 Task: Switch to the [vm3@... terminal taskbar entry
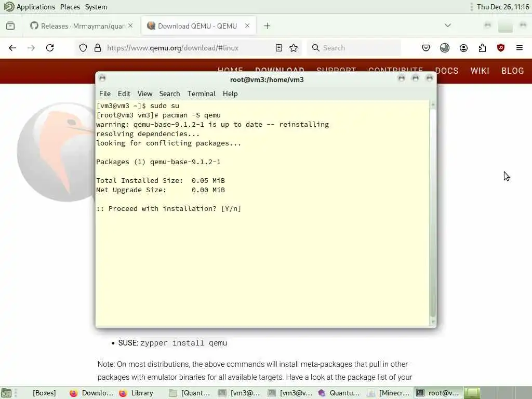(x=240, y=393)
